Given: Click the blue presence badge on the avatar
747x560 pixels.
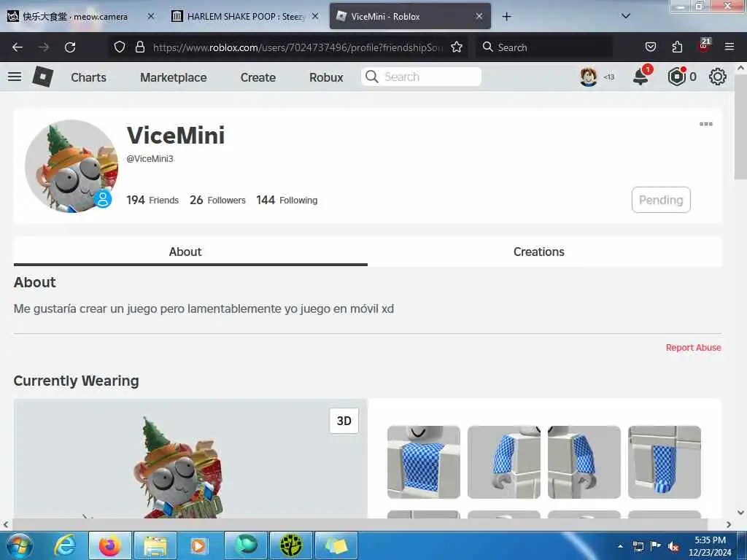Looking at the screenshot, I should [102, 199].
